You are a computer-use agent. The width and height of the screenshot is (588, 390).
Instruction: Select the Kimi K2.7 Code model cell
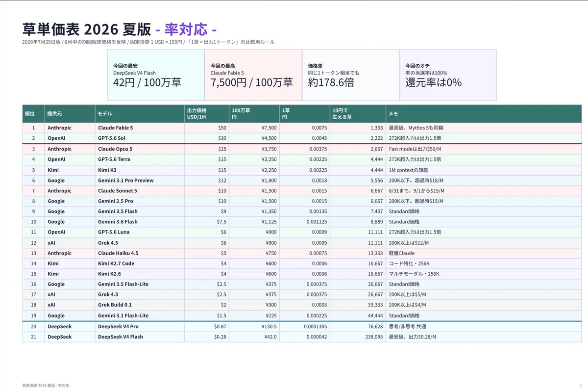pos(140,263)
